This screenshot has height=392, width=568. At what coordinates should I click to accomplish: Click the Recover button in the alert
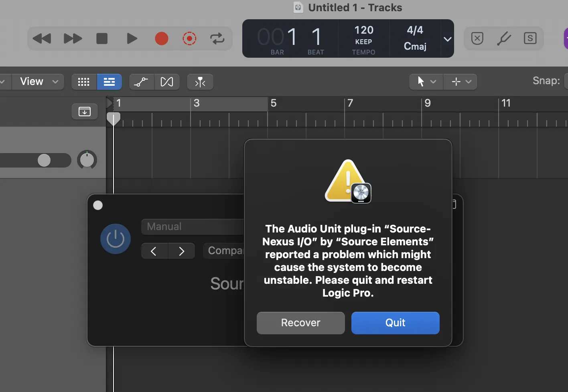(301, 323)
